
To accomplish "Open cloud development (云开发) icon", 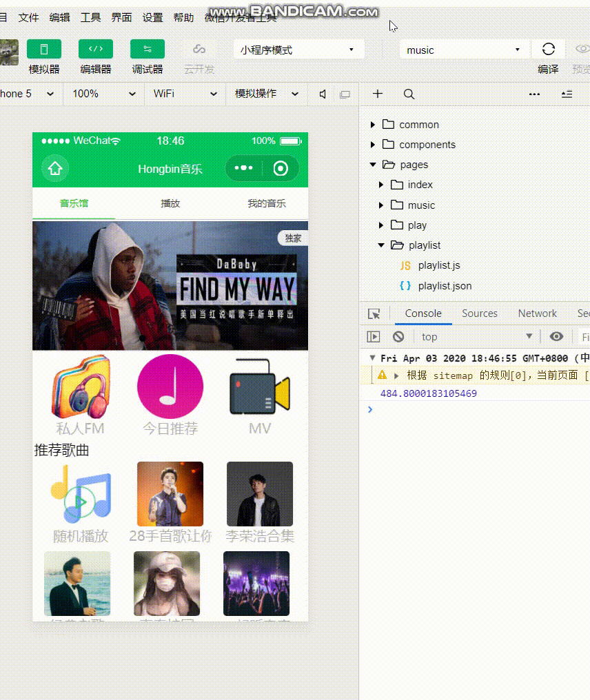I will click(x=199, y=49).
